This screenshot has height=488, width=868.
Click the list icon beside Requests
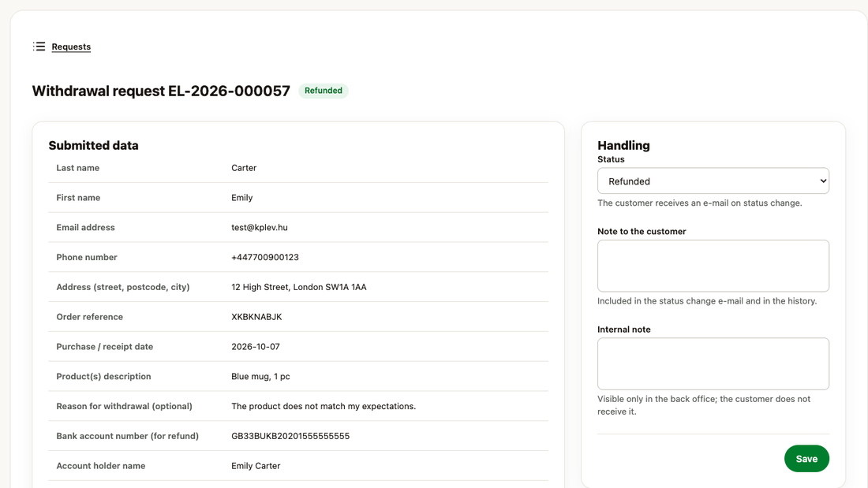[39, 47]
